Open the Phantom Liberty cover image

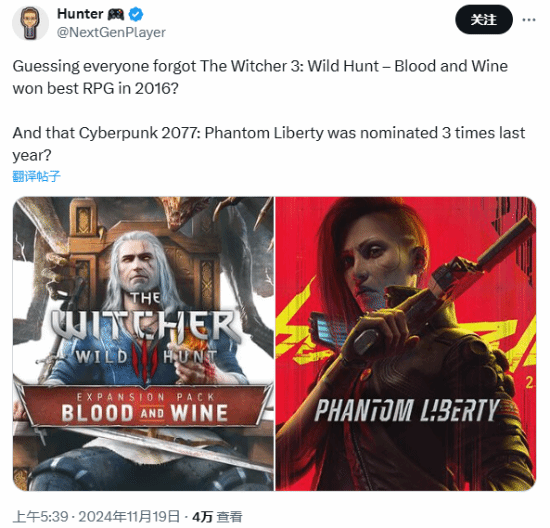click(406, 343)
